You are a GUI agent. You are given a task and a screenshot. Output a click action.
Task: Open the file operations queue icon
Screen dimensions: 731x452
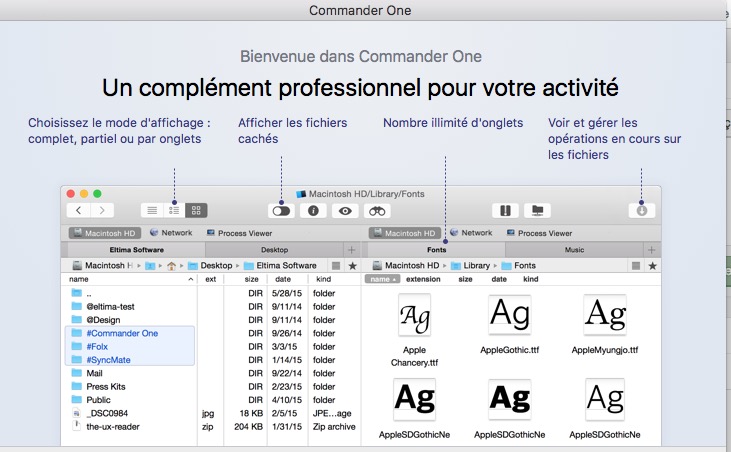[641, 211]
